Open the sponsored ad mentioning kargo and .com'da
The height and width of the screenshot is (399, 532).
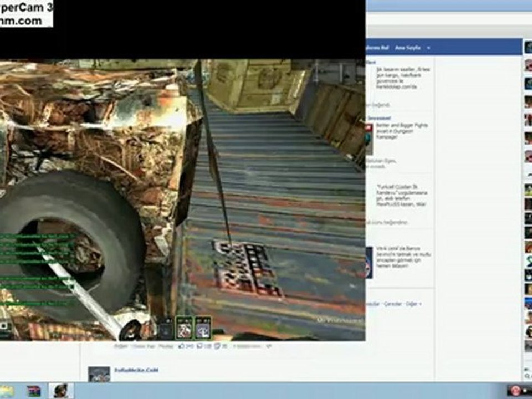[x=403, y=78]
